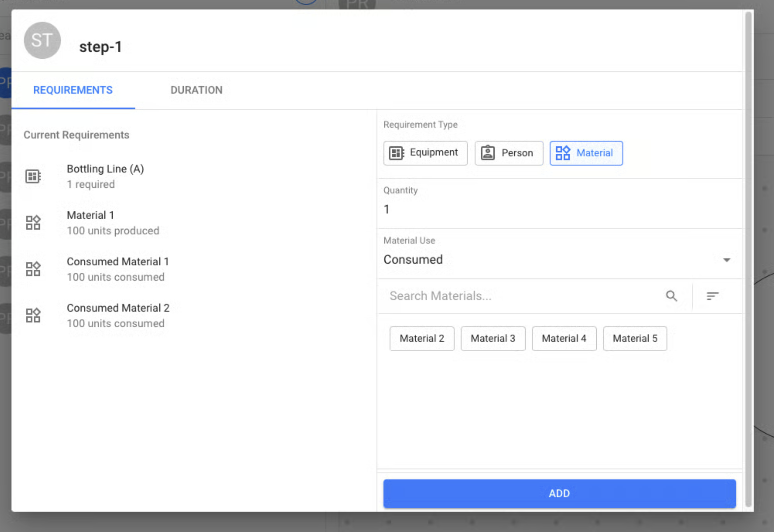The height and width of the screenshot is (532, 774).
Task: Click the ST avatar circle
Action: [42, 40]
